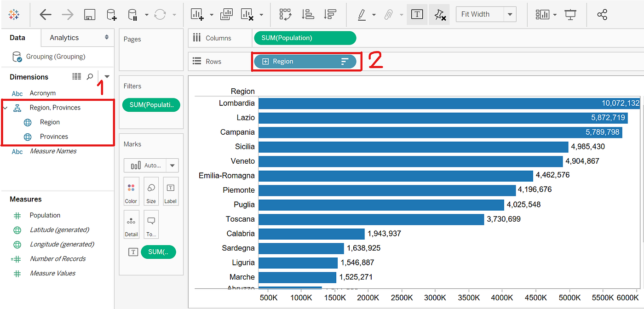Click the group members paperclip icon

(389, 15)
